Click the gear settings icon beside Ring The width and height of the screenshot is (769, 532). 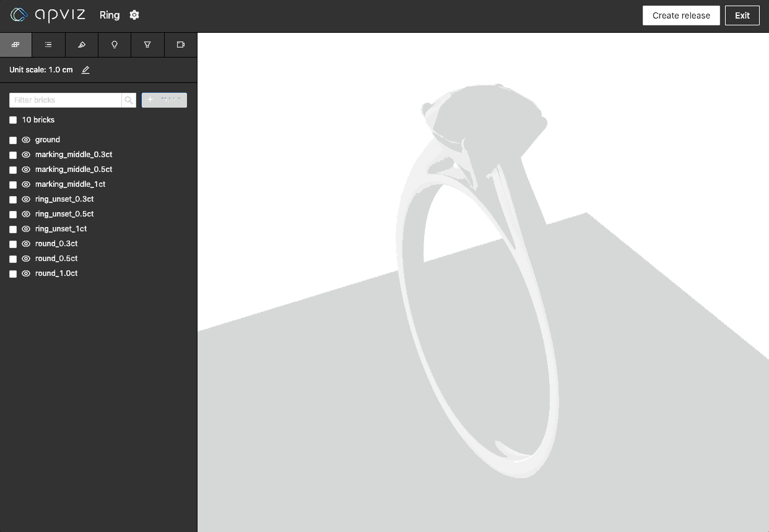(134, 15)
